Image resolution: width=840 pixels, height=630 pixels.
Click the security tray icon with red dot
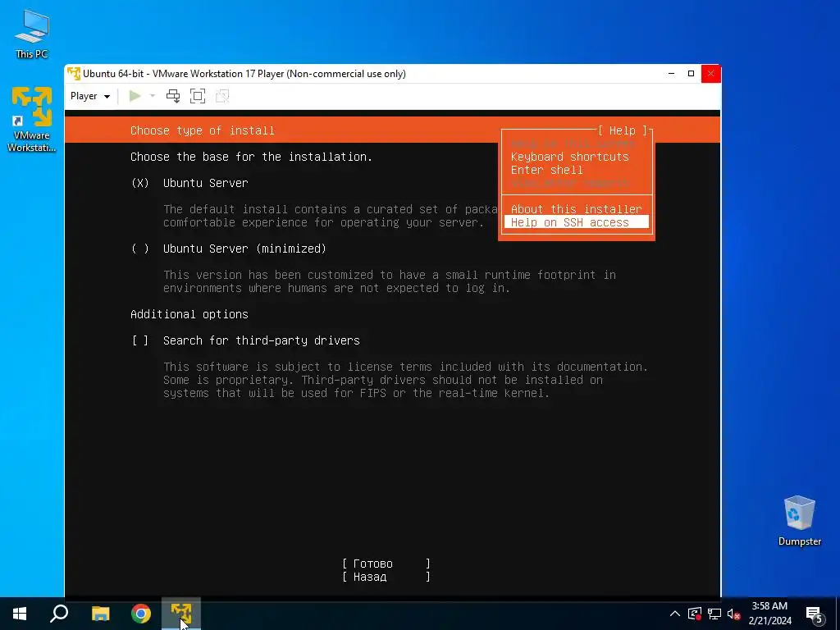click(695, 614)
